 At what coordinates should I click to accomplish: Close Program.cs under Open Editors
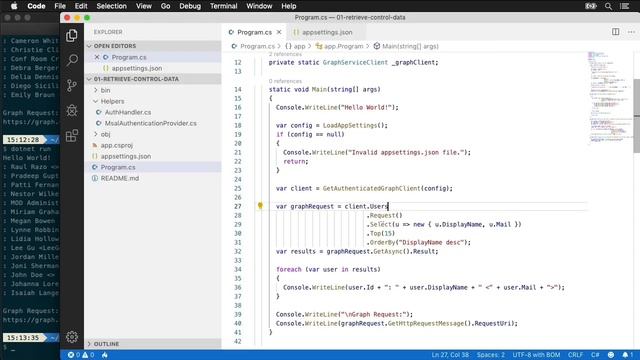click(x=97, y=57)
